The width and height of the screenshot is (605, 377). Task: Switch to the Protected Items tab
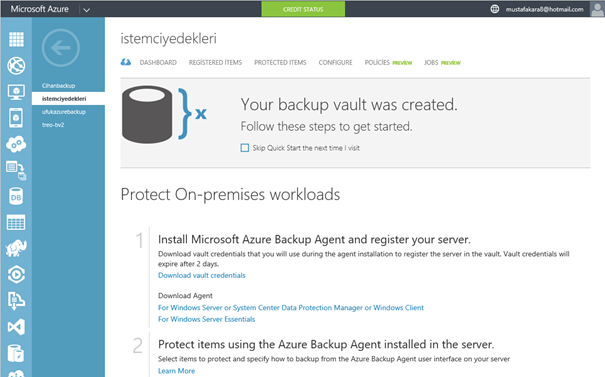[x=280, y=63]
